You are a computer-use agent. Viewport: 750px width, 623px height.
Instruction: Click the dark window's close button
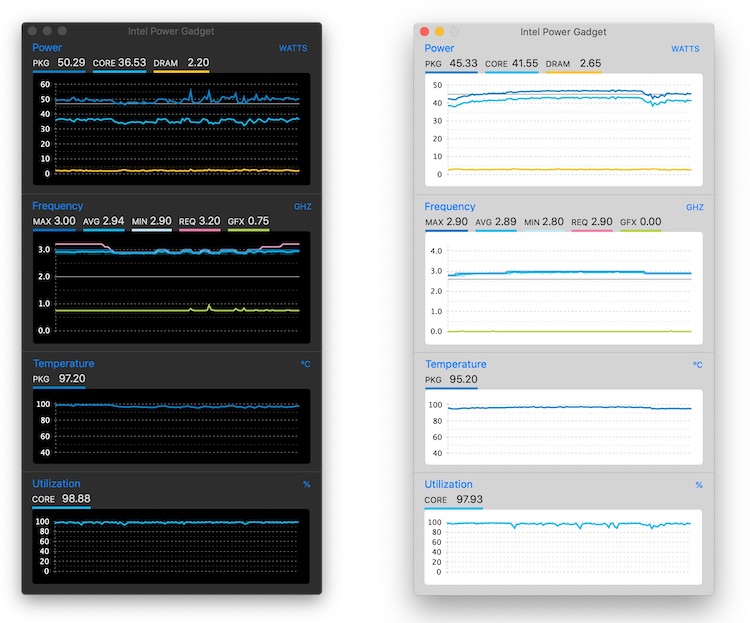[x=33, y=31]
